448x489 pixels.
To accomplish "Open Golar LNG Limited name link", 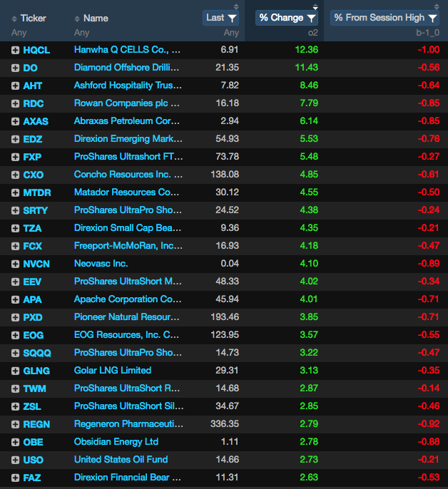I will pyautogui.click(x=113, y=370).
